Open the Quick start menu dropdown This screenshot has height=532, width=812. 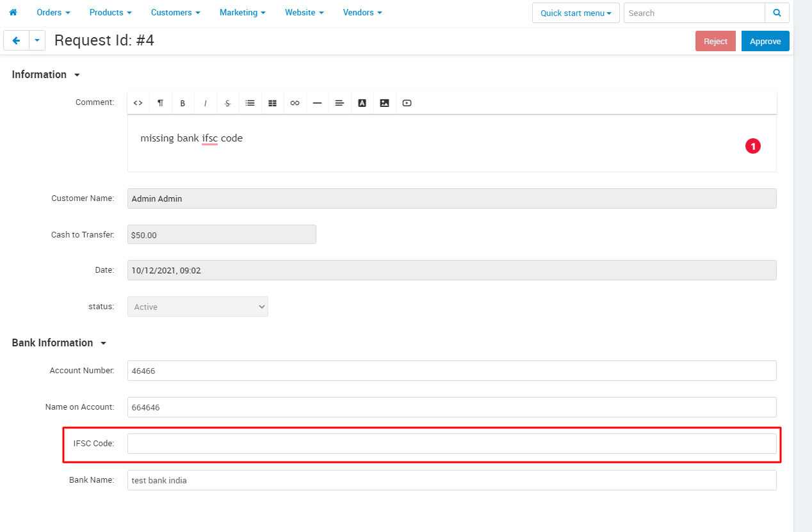click(576, 13)
